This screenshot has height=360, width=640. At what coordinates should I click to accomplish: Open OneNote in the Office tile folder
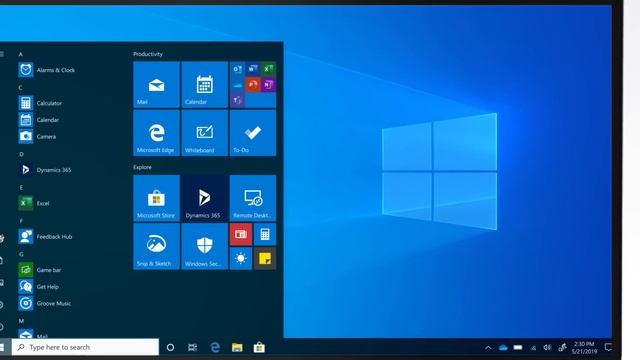click(x=269, y=85)
